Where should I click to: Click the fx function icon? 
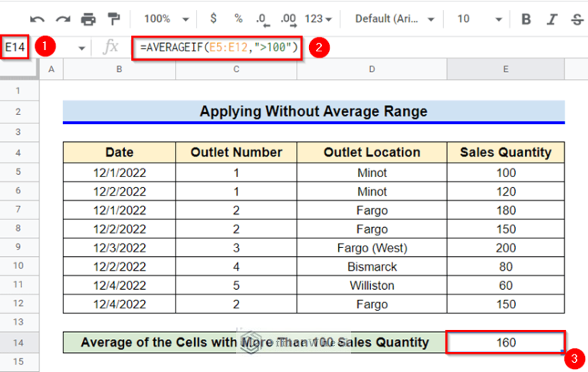(110, 48)
